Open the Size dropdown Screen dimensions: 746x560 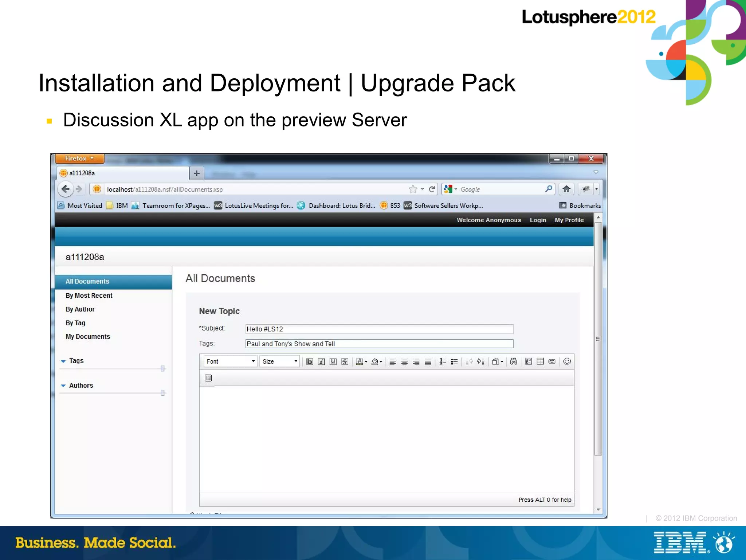click(280, 361)
